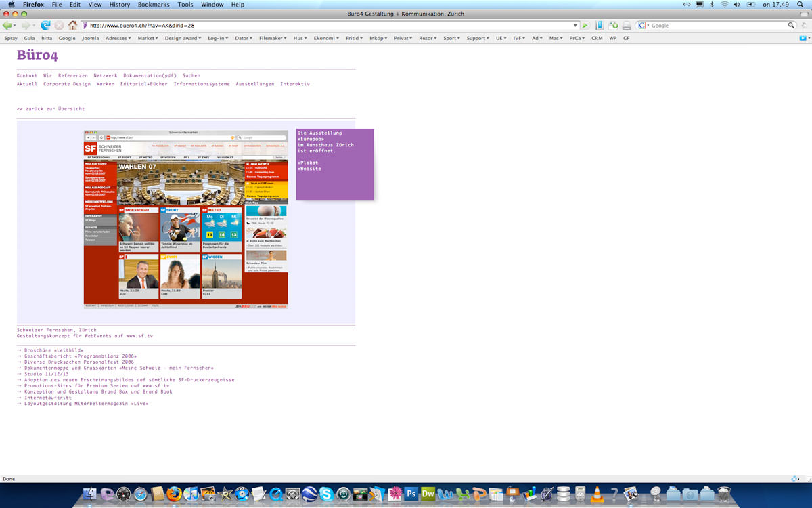This screenshot has height=508, width=812.
Task: Open the Help menu
Action: click(x=238, y=4)
